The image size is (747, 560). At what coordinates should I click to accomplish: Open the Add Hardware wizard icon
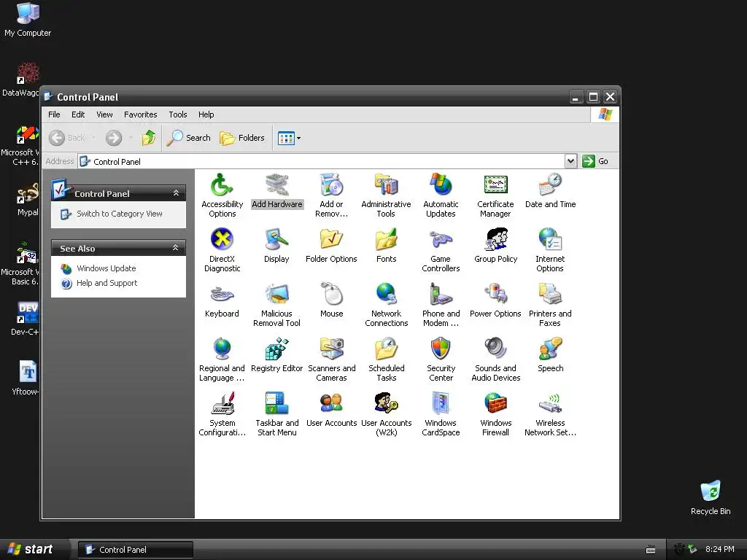pos(276,190)
